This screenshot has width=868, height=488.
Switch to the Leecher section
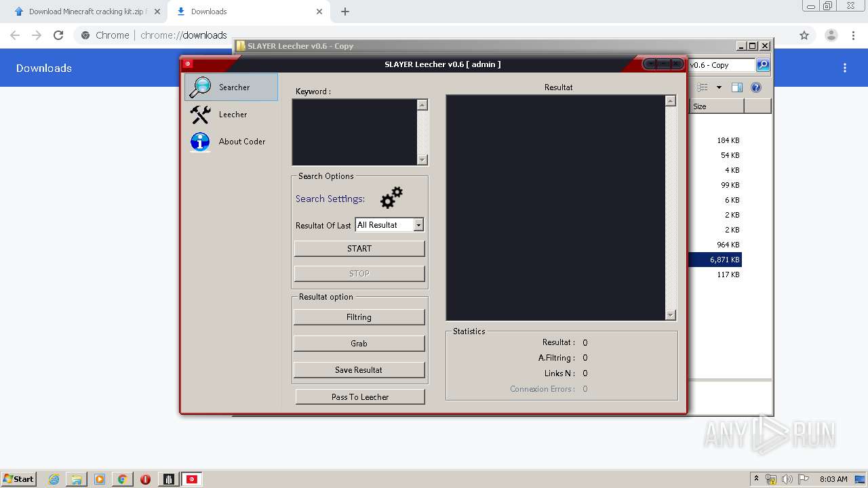point(231,115)
